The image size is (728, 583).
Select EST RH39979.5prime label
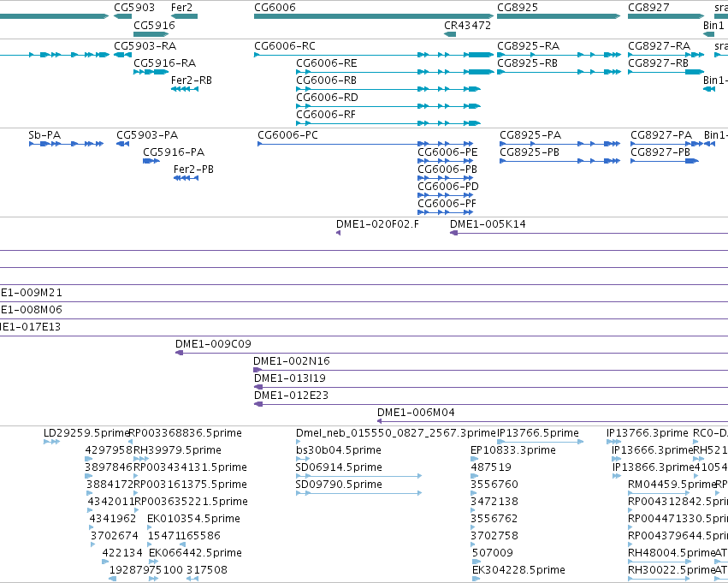pos(177,450)
